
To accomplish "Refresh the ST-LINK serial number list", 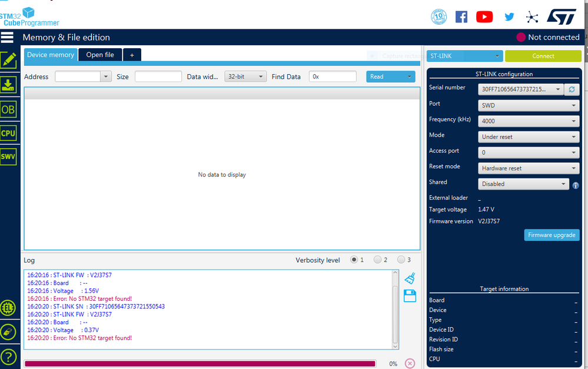I will coord(572,89).
